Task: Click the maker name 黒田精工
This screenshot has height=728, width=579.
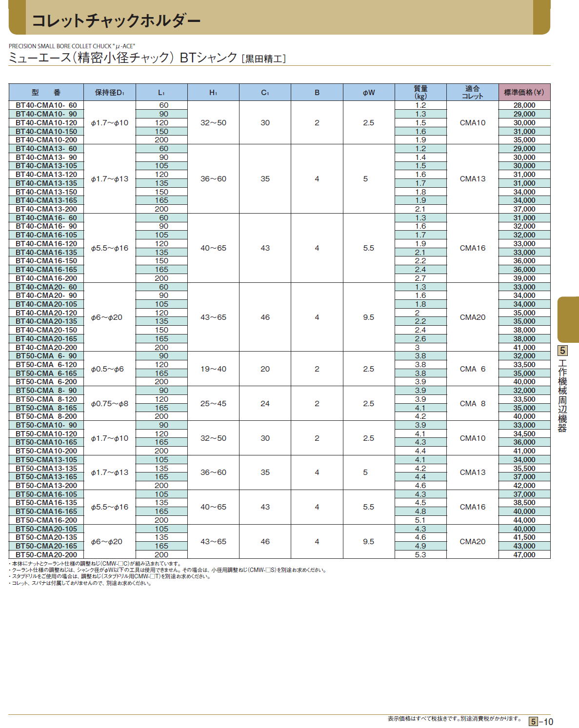Action: (264, 59)
